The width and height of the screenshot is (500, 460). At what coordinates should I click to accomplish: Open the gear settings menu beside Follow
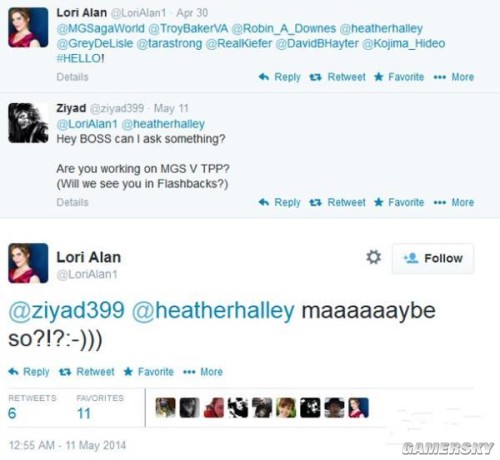click(x=374, y=257)
